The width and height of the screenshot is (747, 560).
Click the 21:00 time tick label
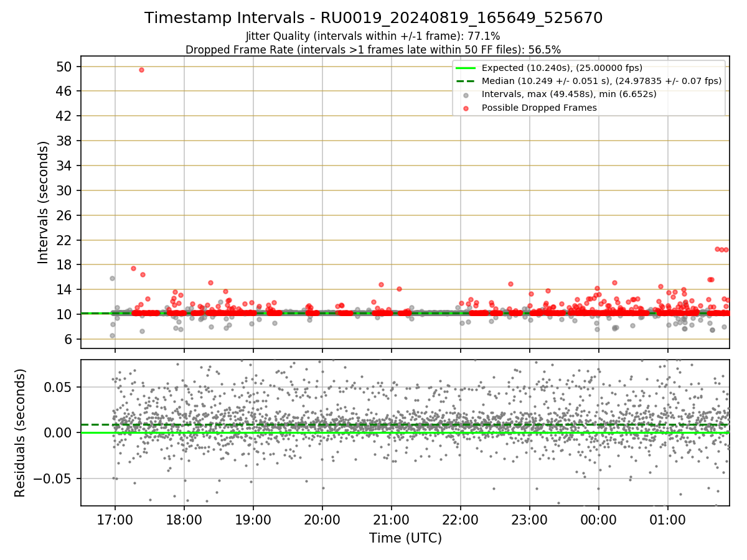(x=391, y=519)
